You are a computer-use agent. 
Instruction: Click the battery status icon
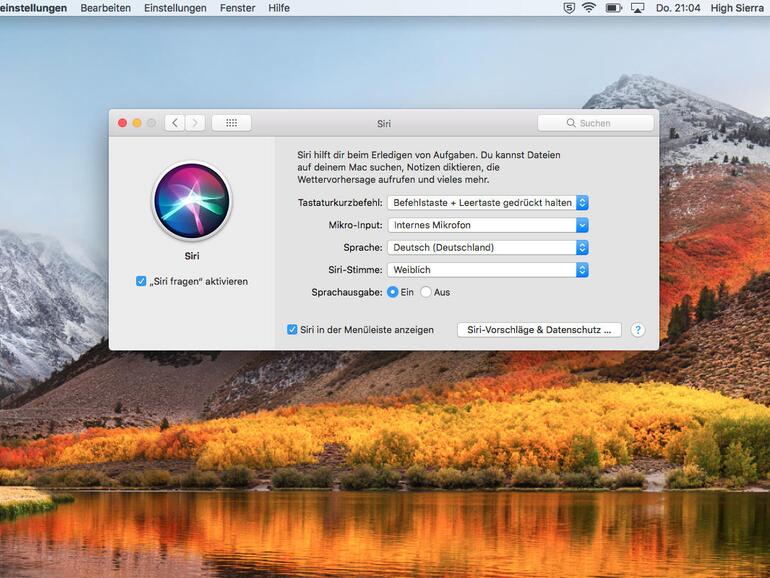[612, 8]
